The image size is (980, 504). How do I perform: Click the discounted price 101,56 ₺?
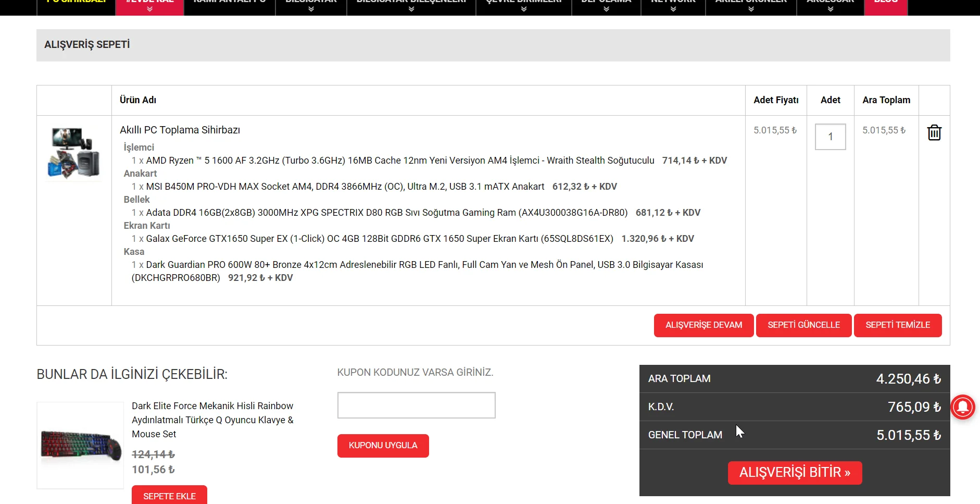pyautogui.click(x=153, y=470)
